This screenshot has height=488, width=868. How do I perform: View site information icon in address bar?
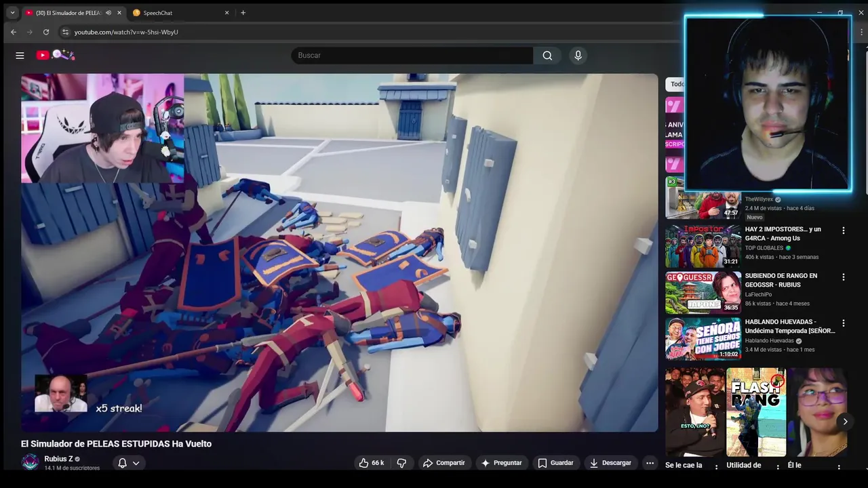(65, 32)
